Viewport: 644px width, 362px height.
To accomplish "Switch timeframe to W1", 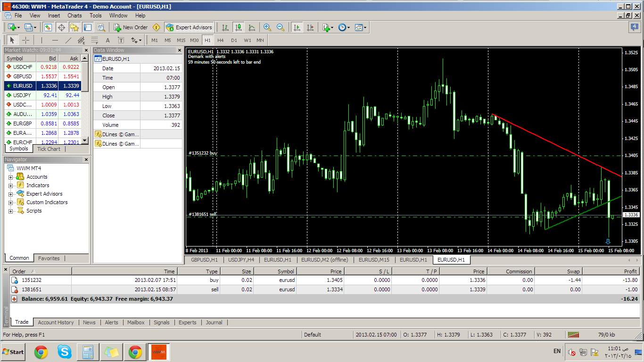I will pos(248,40).
